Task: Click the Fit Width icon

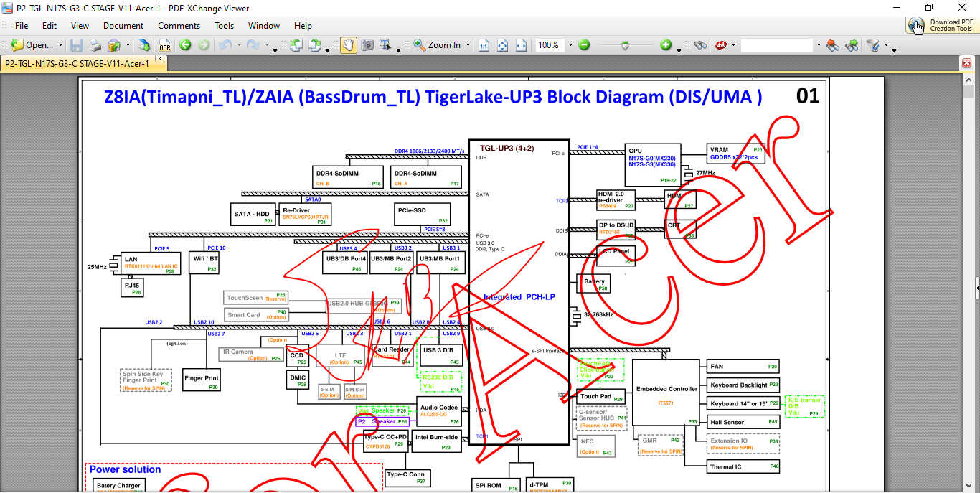Action: click(x=522, y=45)
